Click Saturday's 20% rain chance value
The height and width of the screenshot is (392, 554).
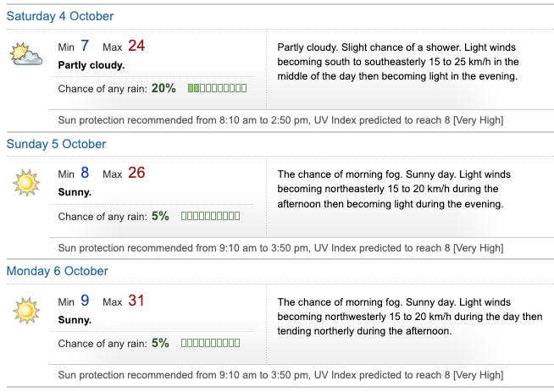[164, 88]
